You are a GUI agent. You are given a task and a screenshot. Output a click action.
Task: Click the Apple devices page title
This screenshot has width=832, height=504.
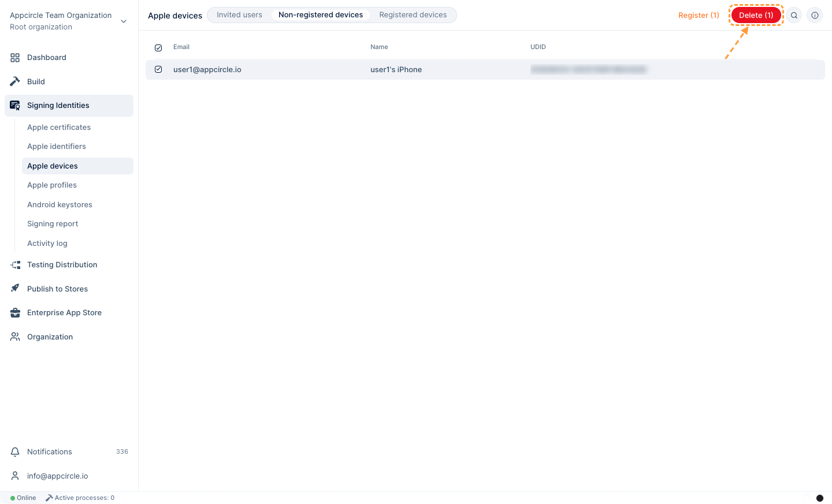175,16
